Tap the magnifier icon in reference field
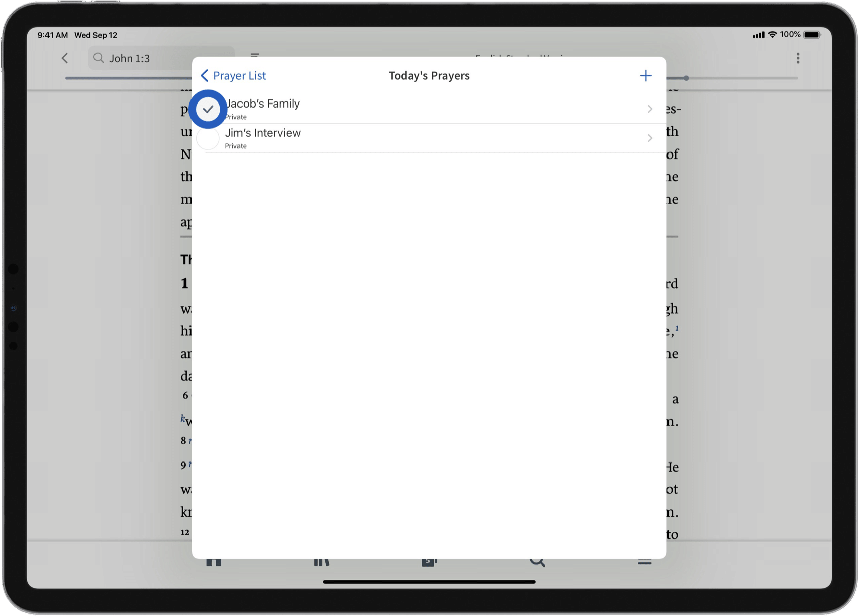This screenshot has height=616, width=859. coord(99,58)
